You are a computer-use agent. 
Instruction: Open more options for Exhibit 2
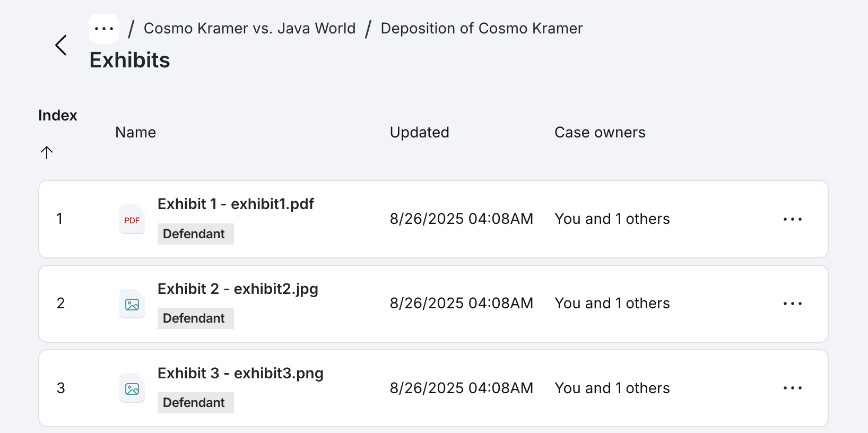[x=793, y=304]
